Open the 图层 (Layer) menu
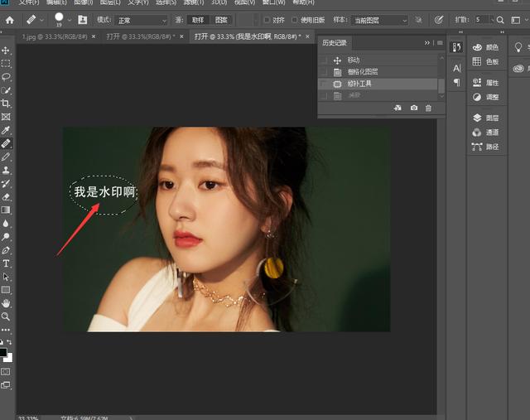Image resolution: width=530 pixels, height=420 pixels. coord(110,2)
